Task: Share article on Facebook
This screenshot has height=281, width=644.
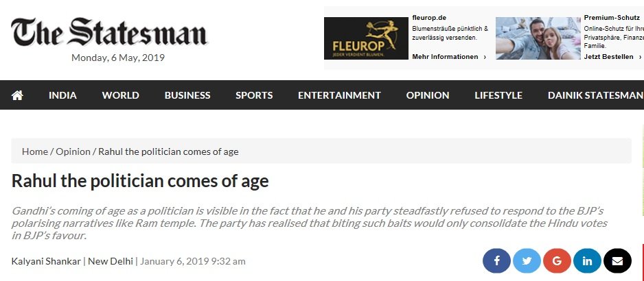Action: pyautogui.click(x=496, y=261)
